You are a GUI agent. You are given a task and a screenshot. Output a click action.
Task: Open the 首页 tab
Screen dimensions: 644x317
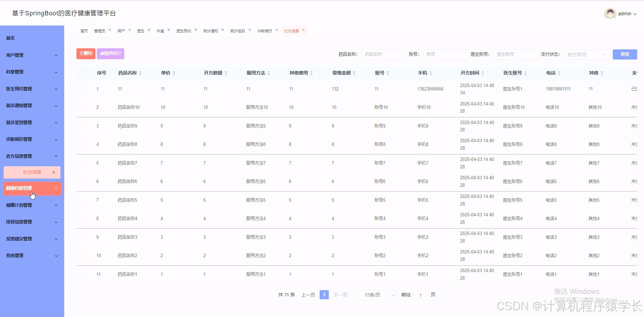coord(84,31)
